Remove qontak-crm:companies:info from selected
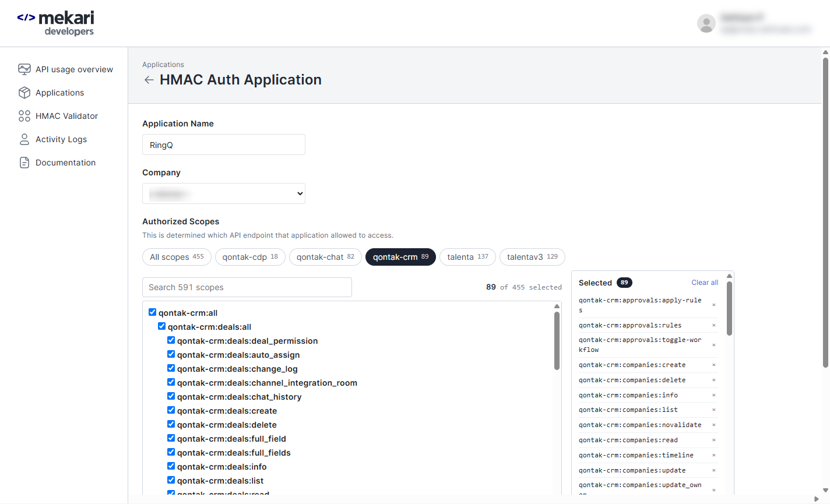This screenshot has width=830, height=504. (714, 395)
